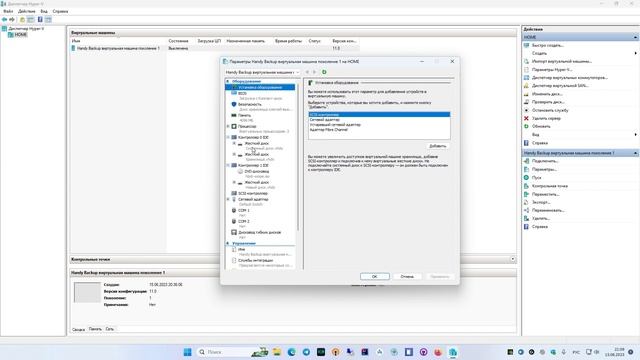This screenshot has width=640, height=360.
Task: Switch to the Сеть tab at bottom
Action: (x=110, y=329)
